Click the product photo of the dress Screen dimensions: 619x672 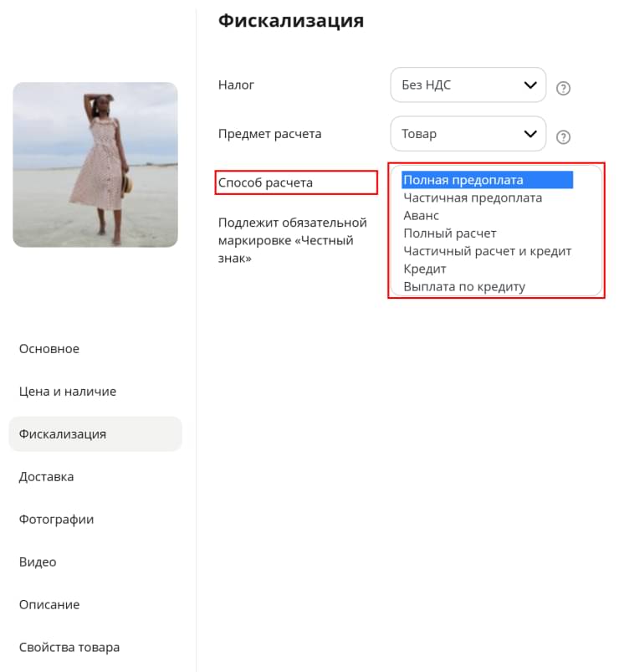click(x=95, y=165)
